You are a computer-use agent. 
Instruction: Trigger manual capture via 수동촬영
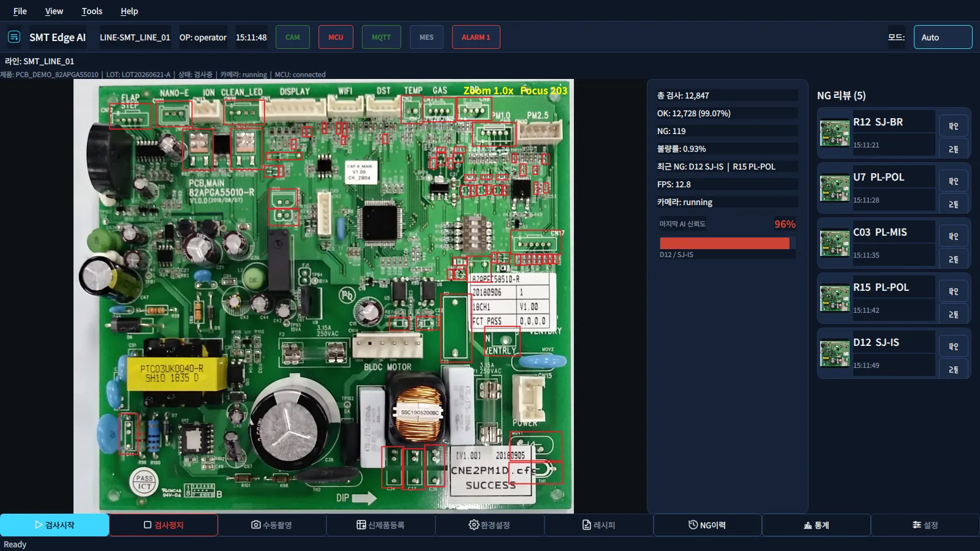click(272, 525)
